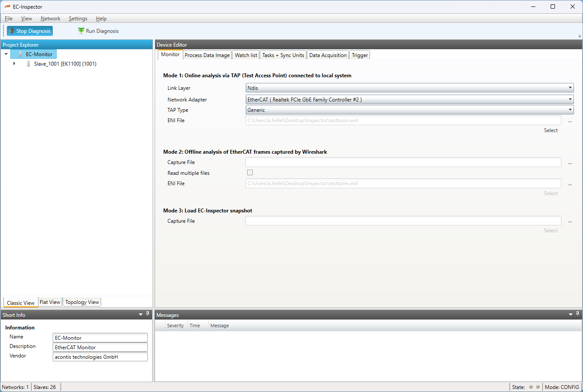The width and height of the screenshot is (583, 392).
Task: Browse for Wireshark Capture File
Action: 570,163
